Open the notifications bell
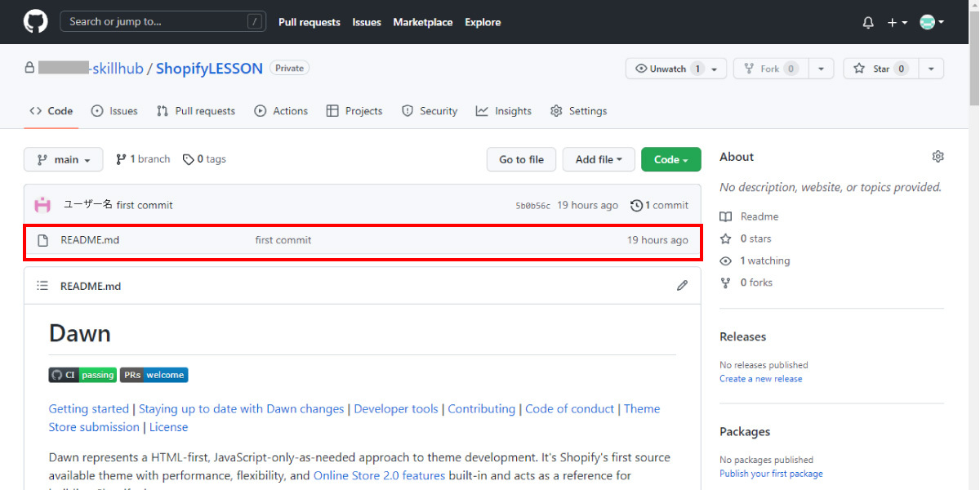 coord(868,23)
